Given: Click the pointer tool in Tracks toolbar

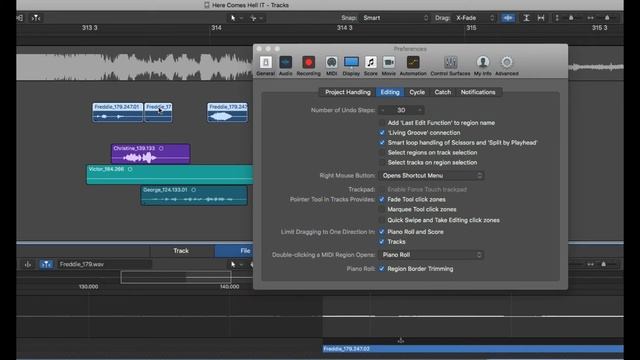Looking at the screenshot, I should point(233,18).
